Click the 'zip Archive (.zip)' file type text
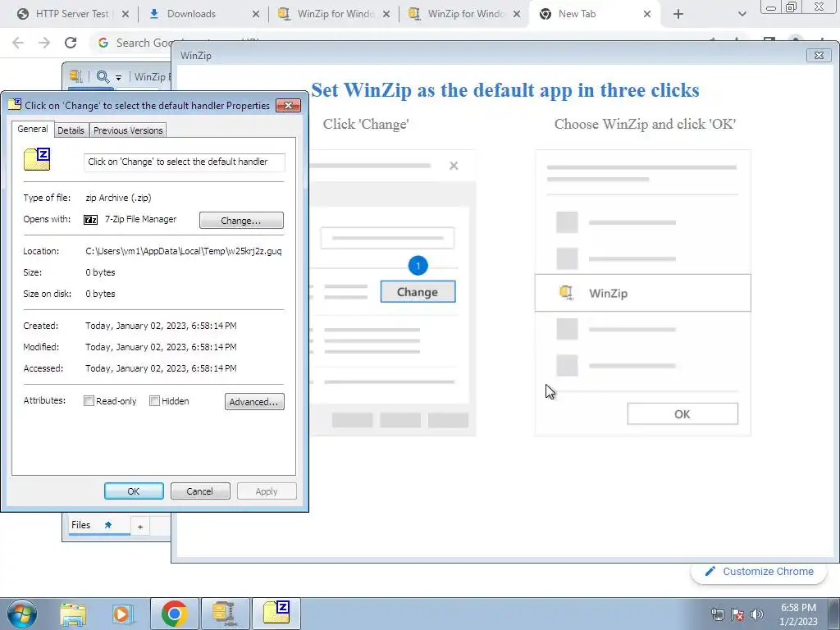840x630 pixels. (118, 198)
